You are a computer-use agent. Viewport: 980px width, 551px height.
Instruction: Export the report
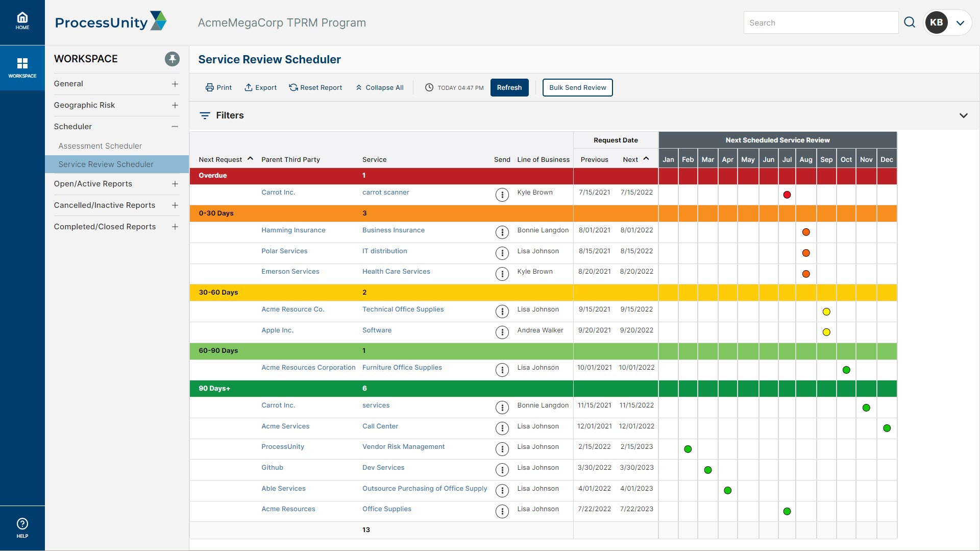[260, 88]
